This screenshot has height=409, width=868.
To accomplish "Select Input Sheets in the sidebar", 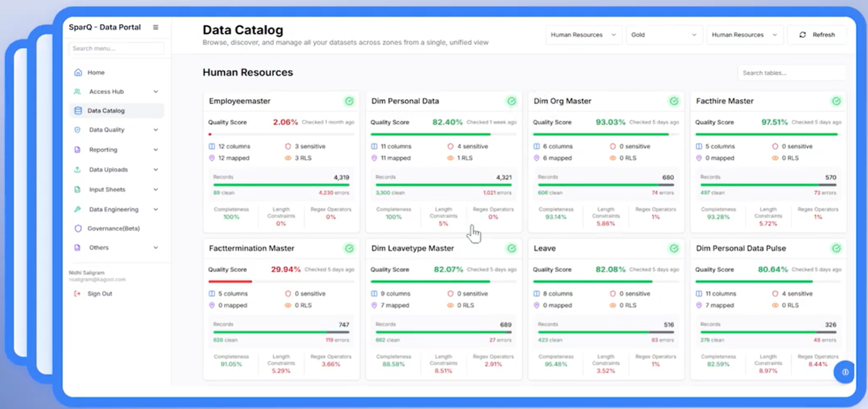I will tap(107, 190).
